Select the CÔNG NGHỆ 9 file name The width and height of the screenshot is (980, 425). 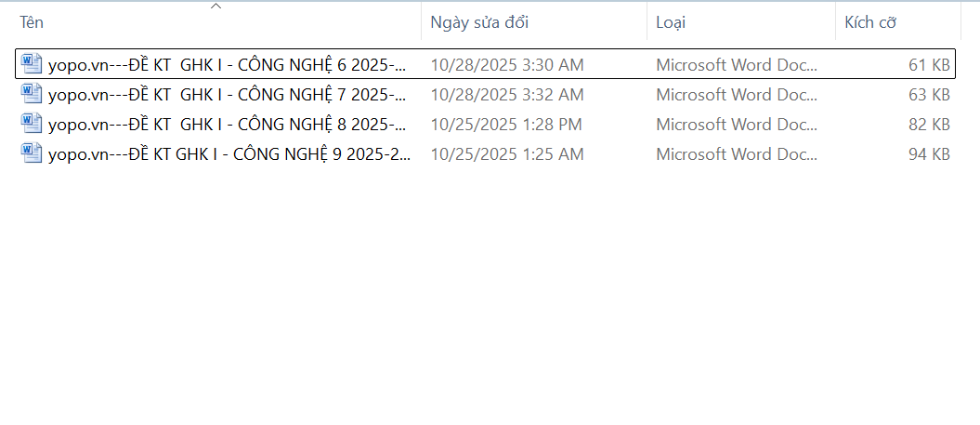click(229, 154)
